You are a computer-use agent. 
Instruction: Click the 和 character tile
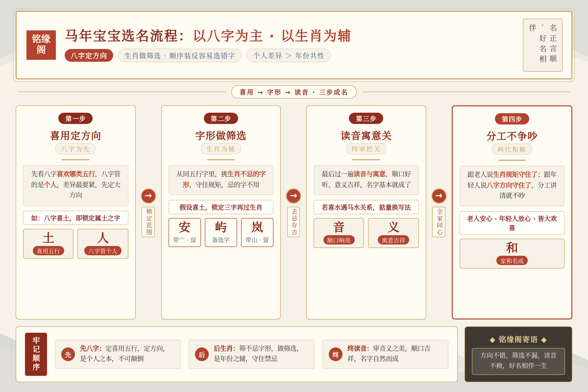pyautogui.click(x=512, y=254)
